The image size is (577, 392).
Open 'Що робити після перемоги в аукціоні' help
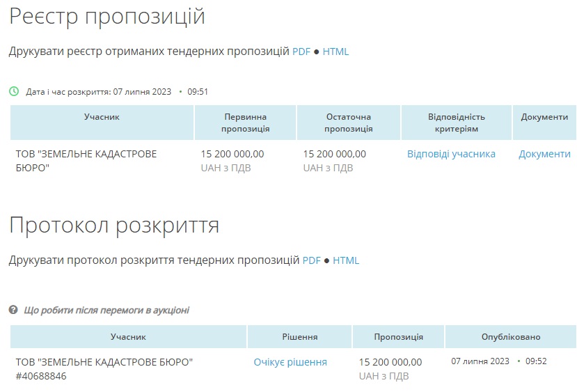[106, 310]
